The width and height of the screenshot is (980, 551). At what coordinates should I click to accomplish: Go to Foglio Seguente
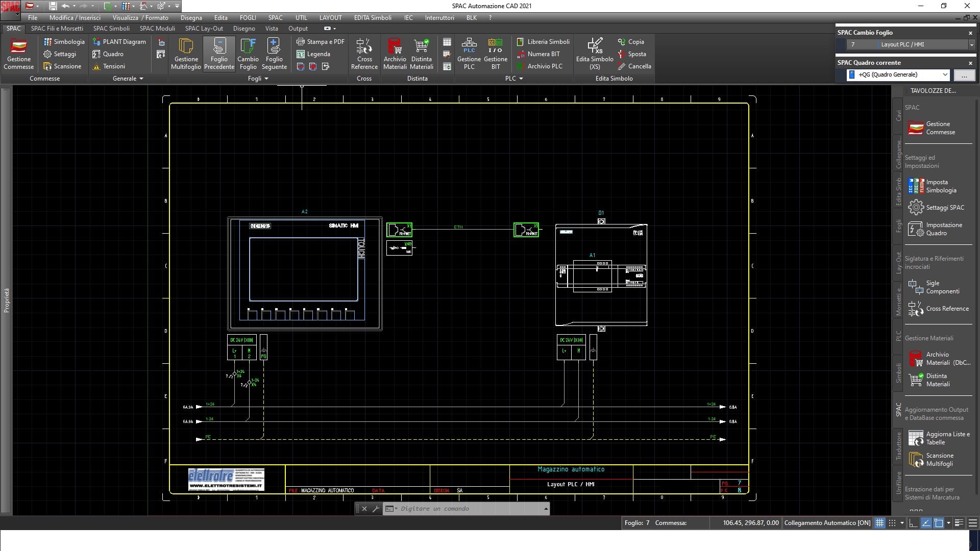(274, 54)
